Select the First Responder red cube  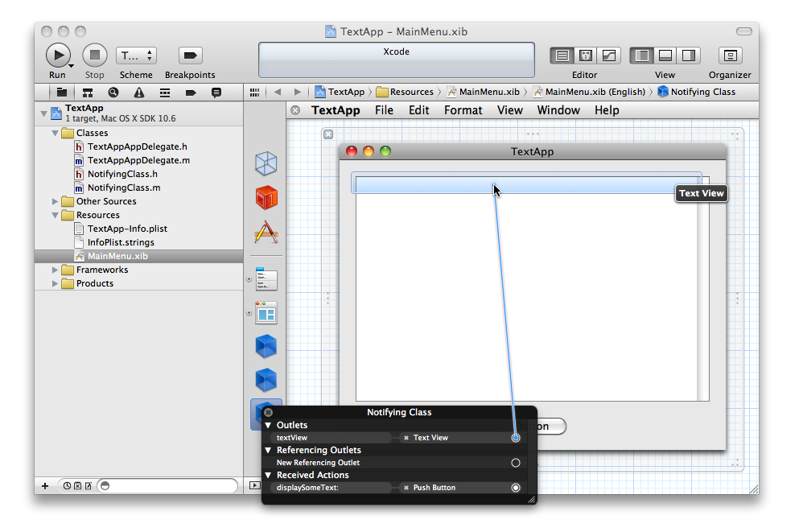tap(266, 198)
